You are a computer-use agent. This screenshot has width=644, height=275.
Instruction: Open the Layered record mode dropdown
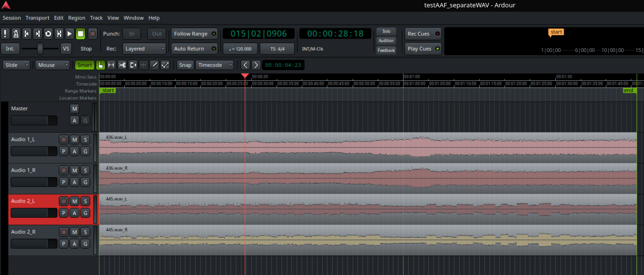tap(145, 49)
